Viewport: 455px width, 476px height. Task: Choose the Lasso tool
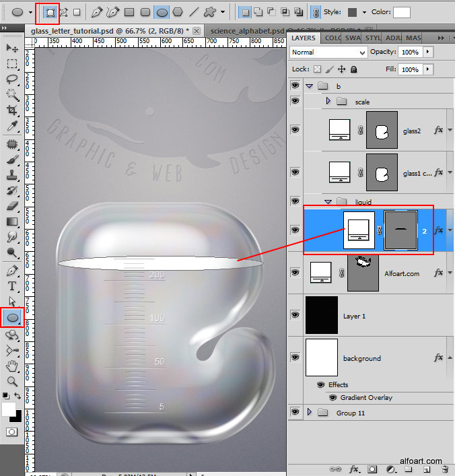coord(12,79)
